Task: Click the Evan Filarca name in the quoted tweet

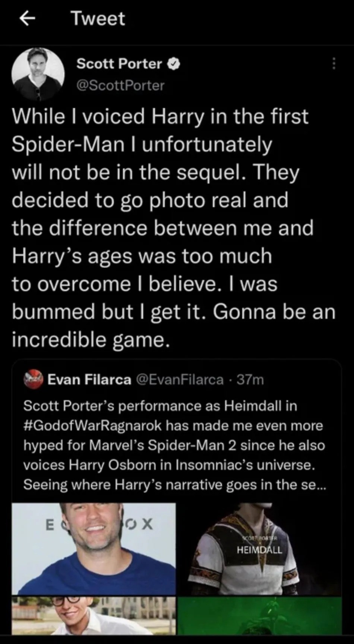Action: 89,380
